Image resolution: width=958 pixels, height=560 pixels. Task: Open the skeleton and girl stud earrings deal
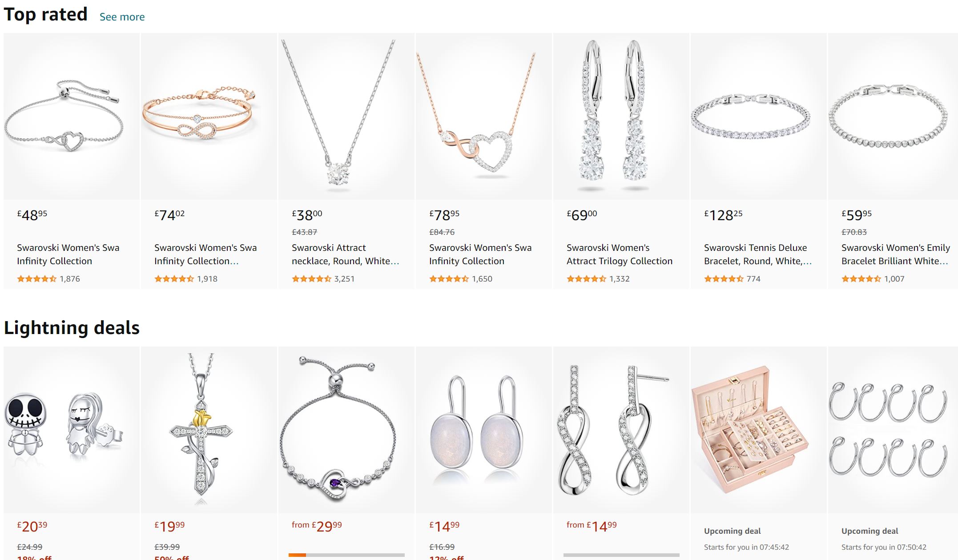coord(72,430)
